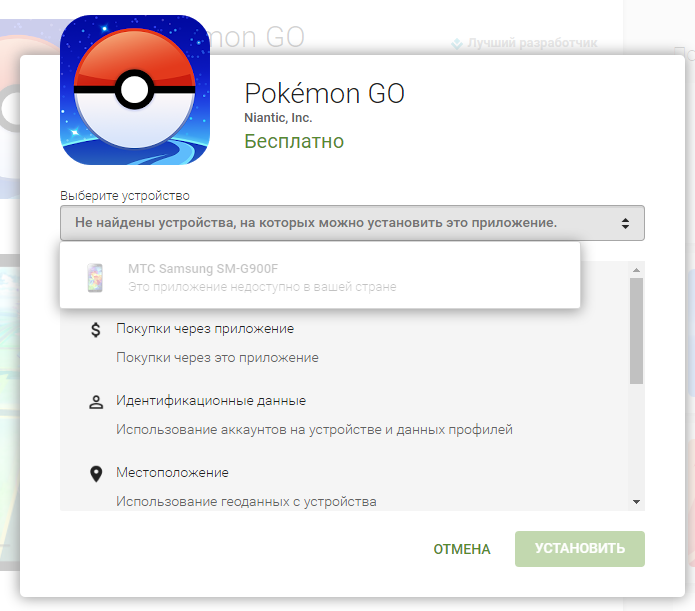Click the Бесплатно price label

(x=294, y=141)
